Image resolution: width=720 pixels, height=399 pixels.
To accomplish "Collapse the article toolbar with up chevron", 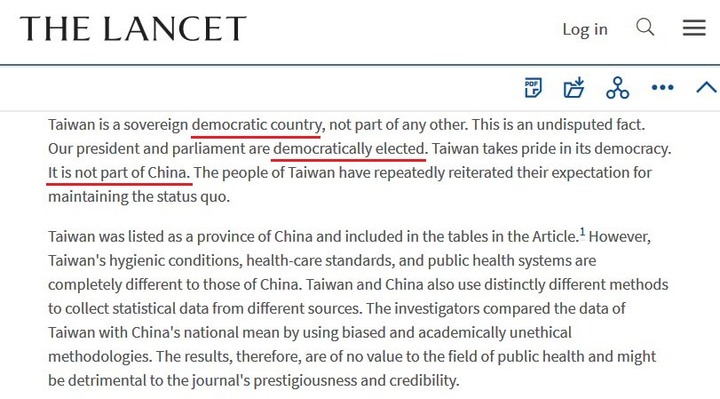I will [706, 87].
